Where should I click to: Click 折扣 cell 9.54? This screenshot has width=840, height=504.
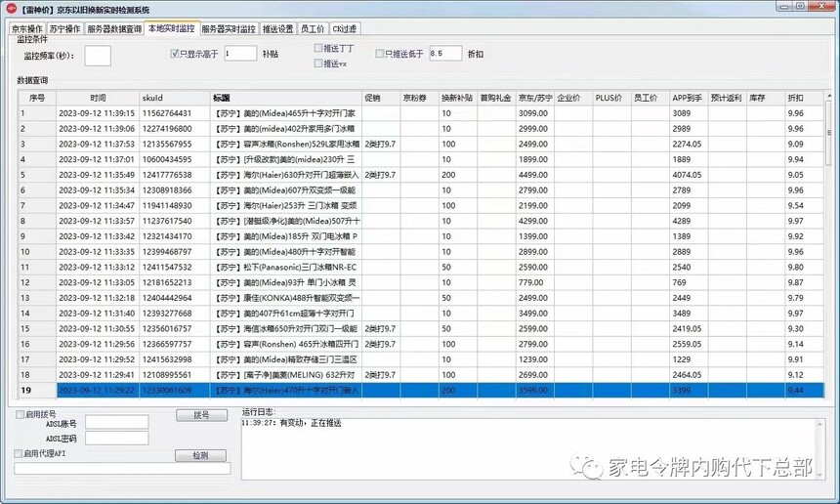(804, 206)
